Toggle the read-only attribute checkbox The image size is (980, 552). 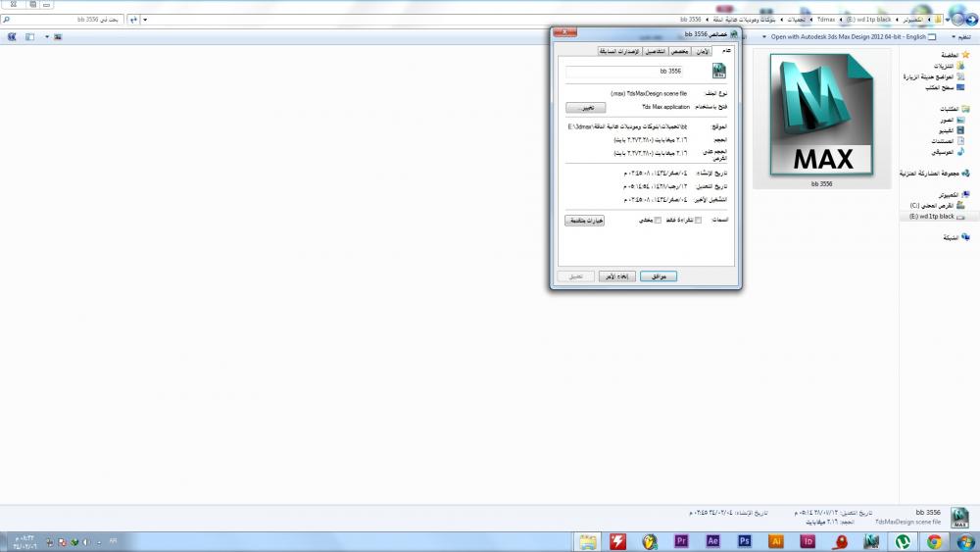698,220
